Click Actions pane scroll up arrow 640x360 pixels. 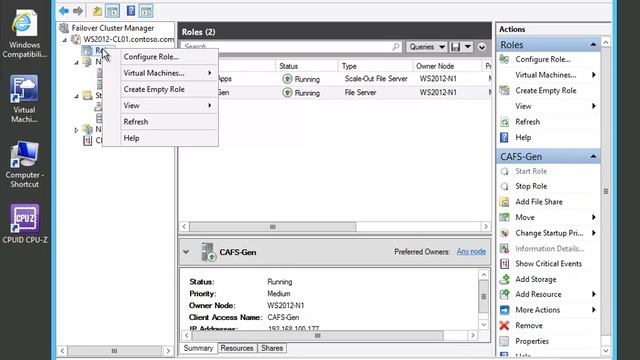[x=606, y=42]
